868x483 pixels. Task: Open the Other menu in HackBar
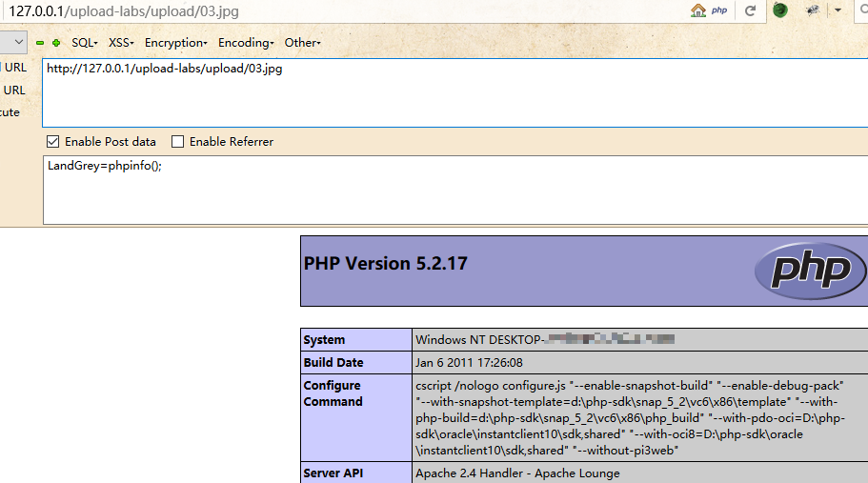(302, 43)
